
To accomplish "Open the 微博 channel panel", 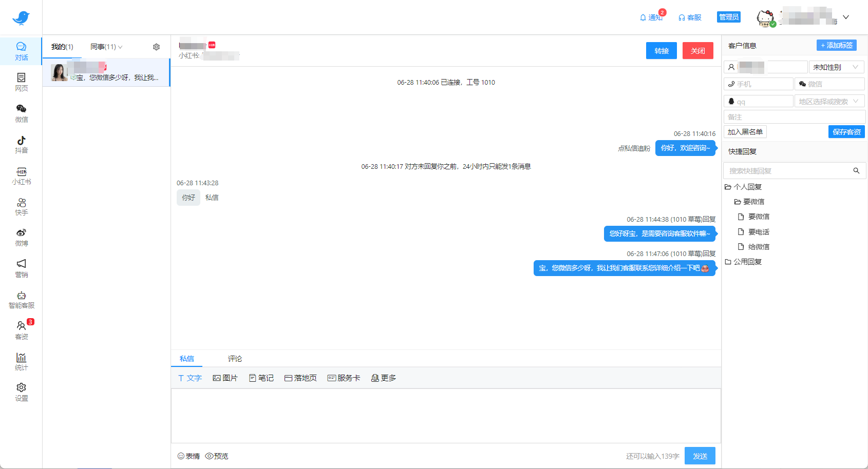I will pos(22,237).
